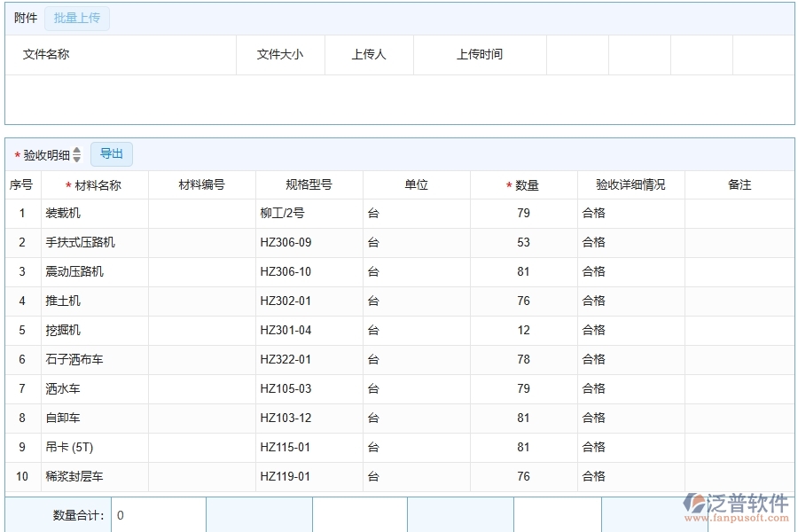Click the 附件 section label
798x532 pixels.
pos(25,17)
